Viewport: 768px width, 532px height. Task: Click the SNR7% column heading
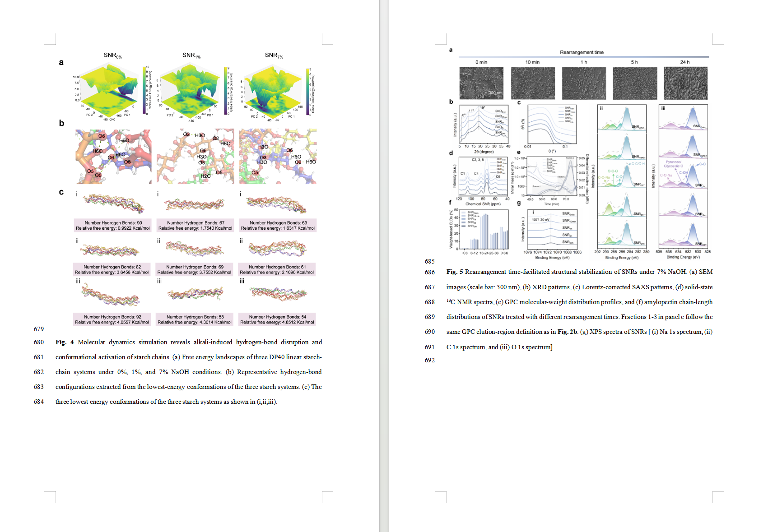274,56
